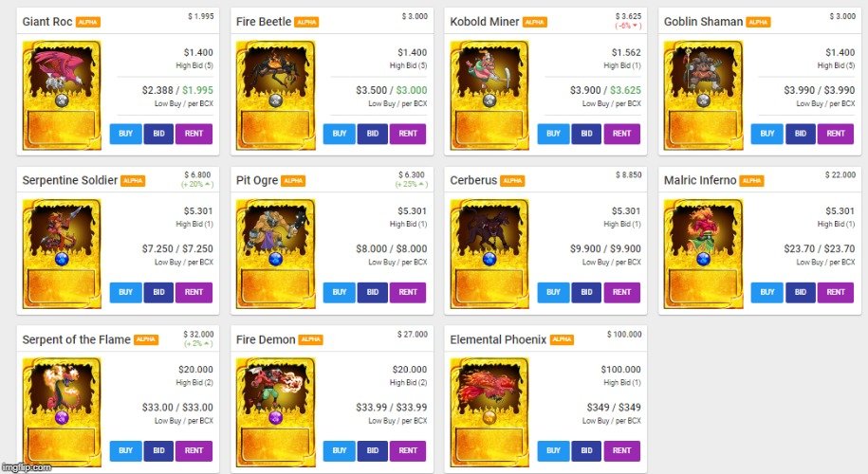Click the ALPHA badge next to Serpentine Soldier
Image resolution: width=868 pixels, height=474 pixels.
point(133,181)
